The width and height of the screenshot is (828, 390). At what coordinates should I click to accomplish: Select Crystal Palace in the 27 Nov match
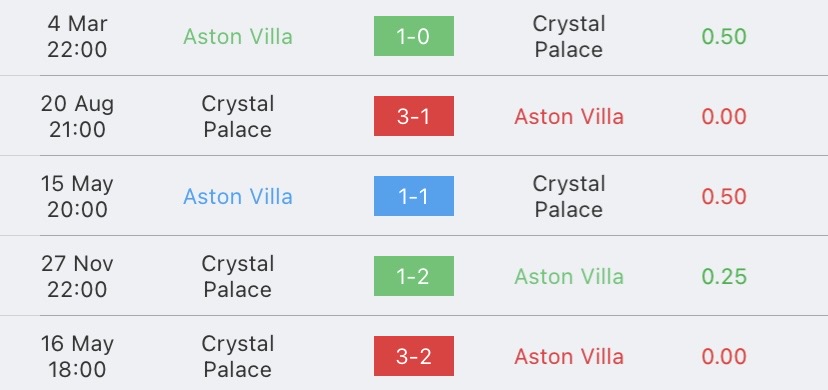(238, 277)
